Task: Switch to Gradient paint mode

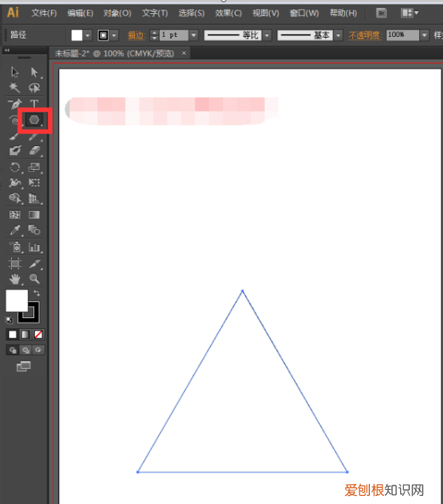Action: pyautogui.click(x=26, y=334)
